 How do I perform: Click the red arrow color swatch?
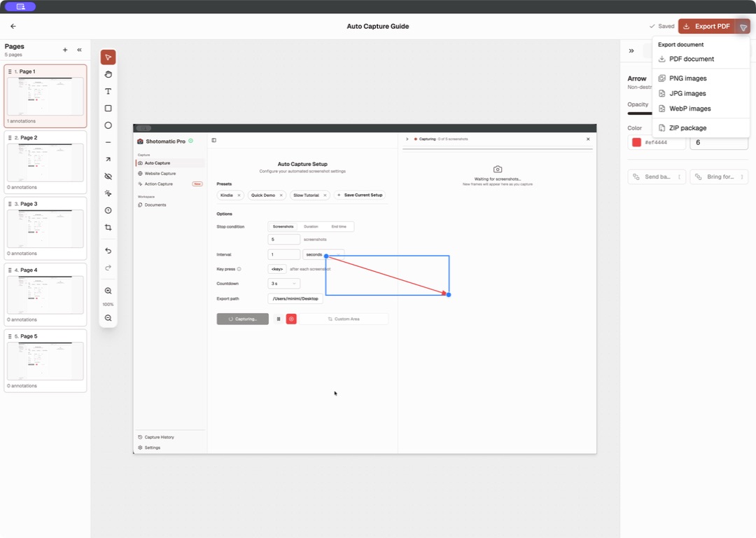click(x=636, y=142)
